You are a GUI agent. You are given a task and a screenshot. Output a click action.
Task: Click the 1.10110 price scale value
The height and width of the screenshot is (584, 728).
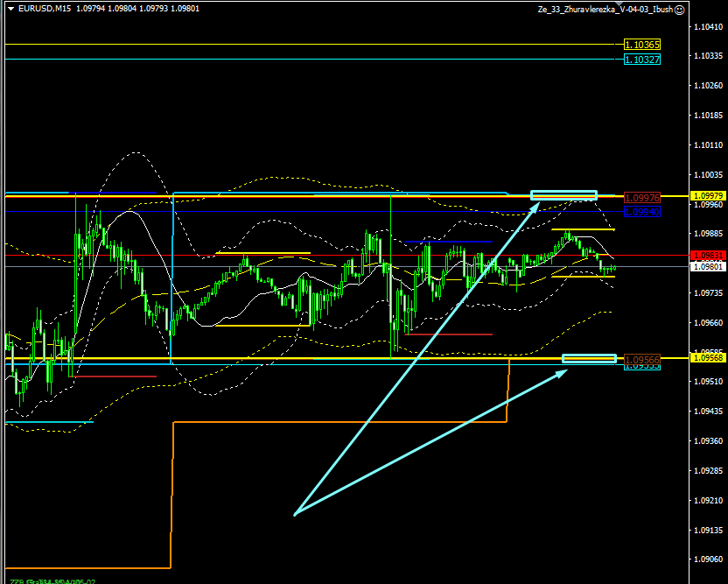click(709, 145)
